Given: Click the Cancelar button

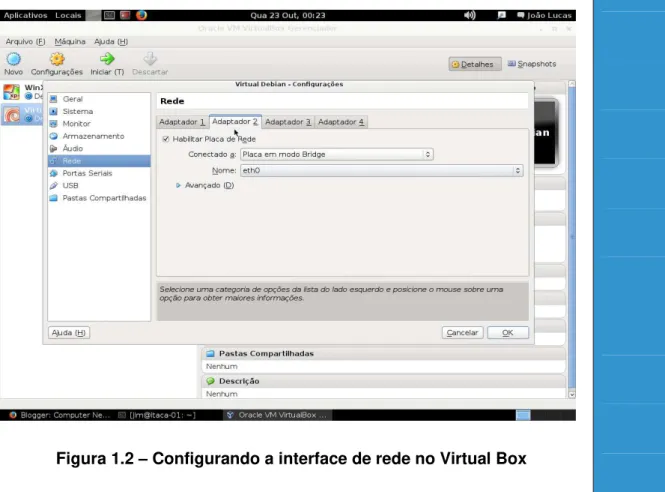Looking at the screenshot, I should click(462, 333).
